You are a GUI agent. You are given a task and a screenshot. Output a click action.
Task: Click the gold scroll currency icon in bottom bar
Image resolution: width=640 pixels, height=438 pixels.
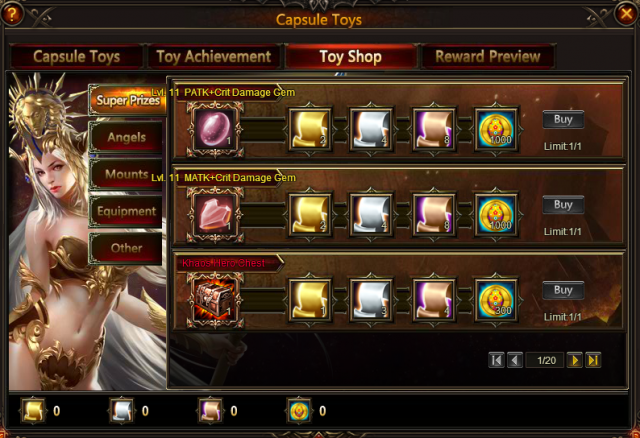[x=33, y=410]
